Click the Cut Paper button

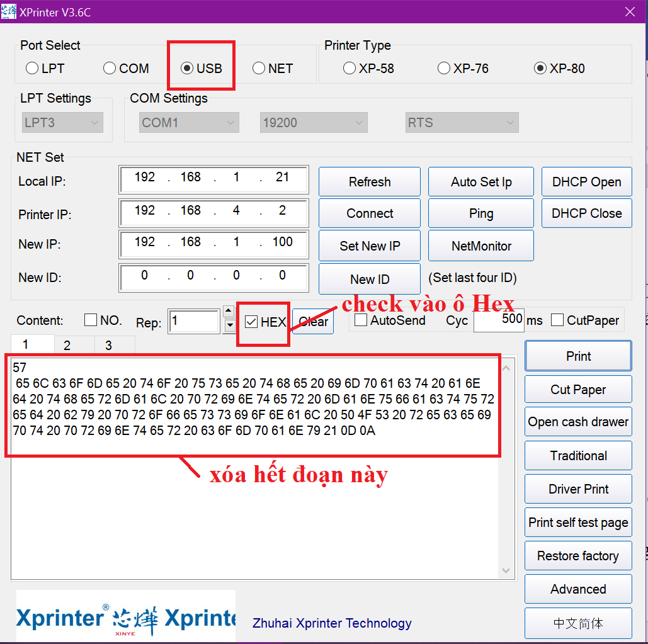coord(578,389)
